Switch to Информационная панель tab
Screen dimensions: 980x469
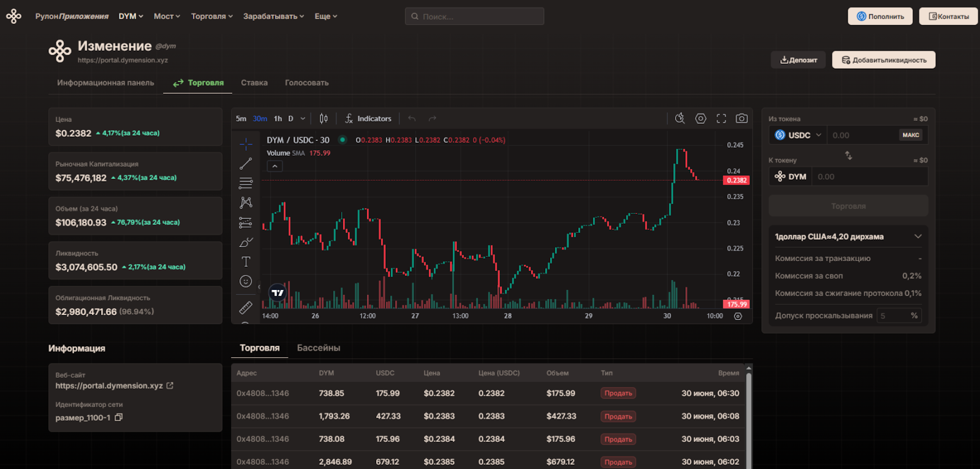[x=106, y=83]
